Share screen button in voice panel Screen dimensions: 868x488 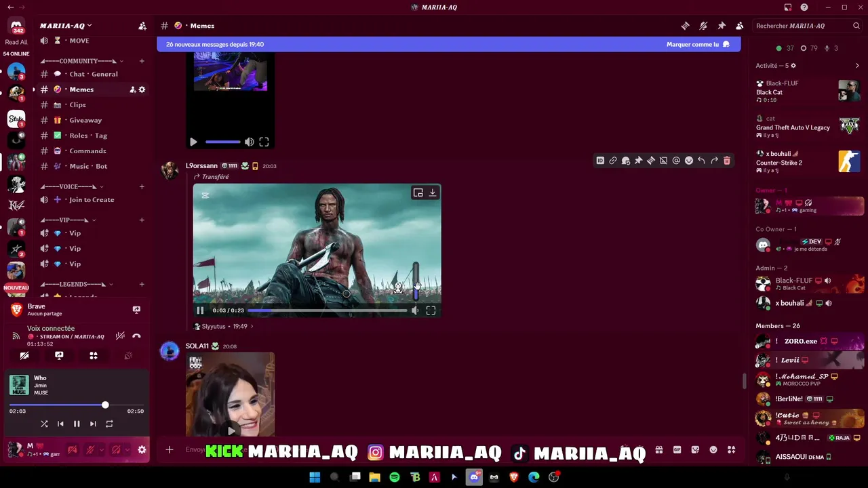(x=59, y=356)
